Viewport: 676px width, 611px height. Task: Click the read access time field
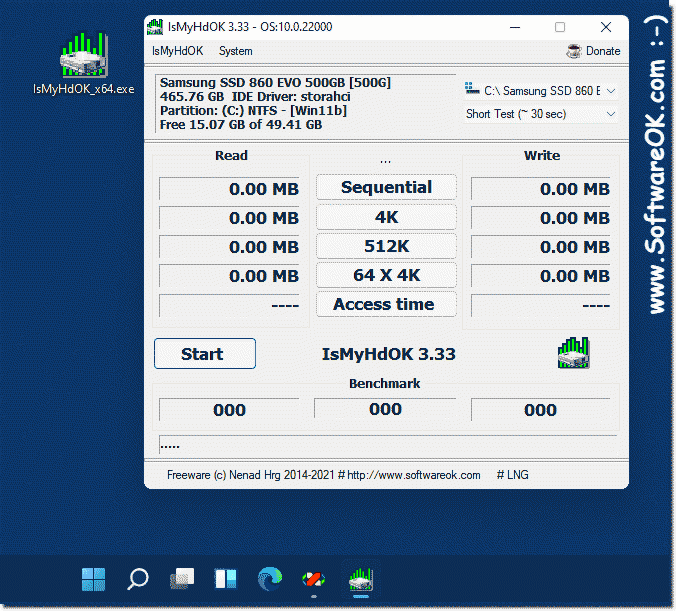coord(229,305)
